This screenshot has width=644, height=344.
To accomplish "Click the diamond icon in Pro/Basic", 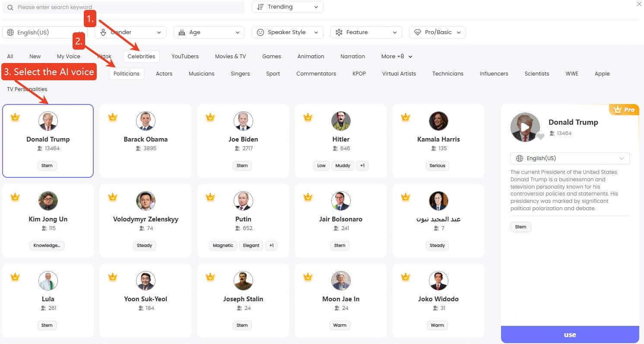I will click(417, 32).
